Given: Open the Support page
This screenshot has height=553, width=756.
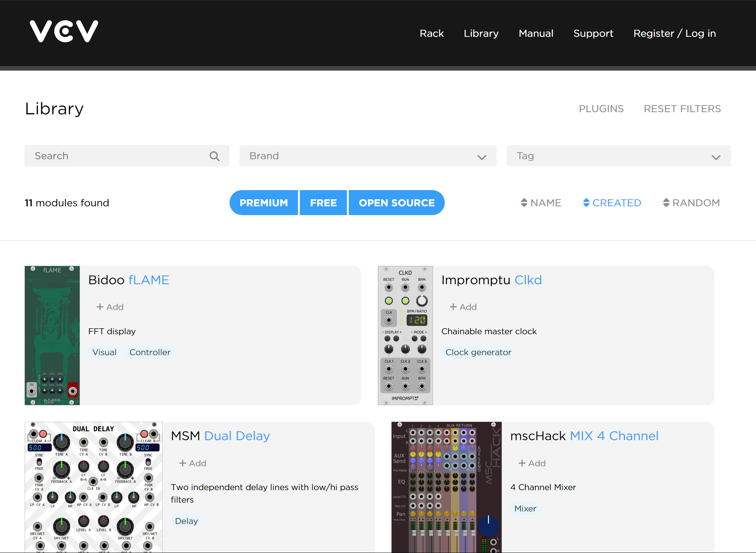Looking at the screenshot, I should (593, 33).
